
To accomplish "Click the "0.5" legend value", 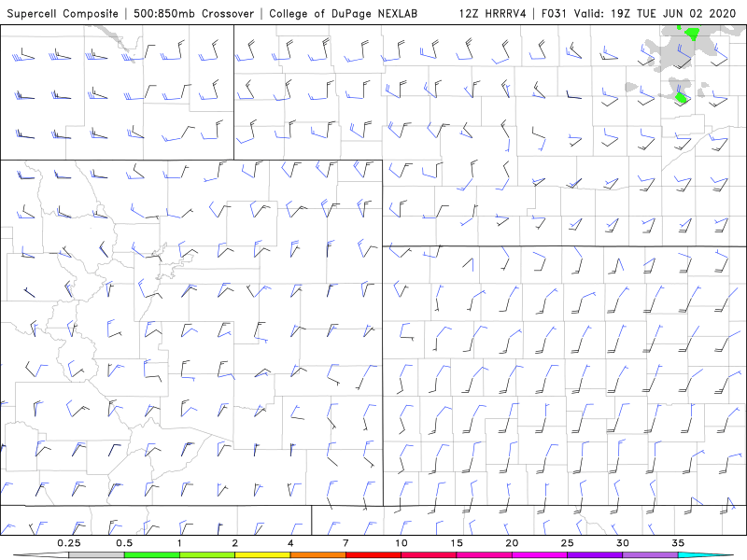I will coord(124,543).
